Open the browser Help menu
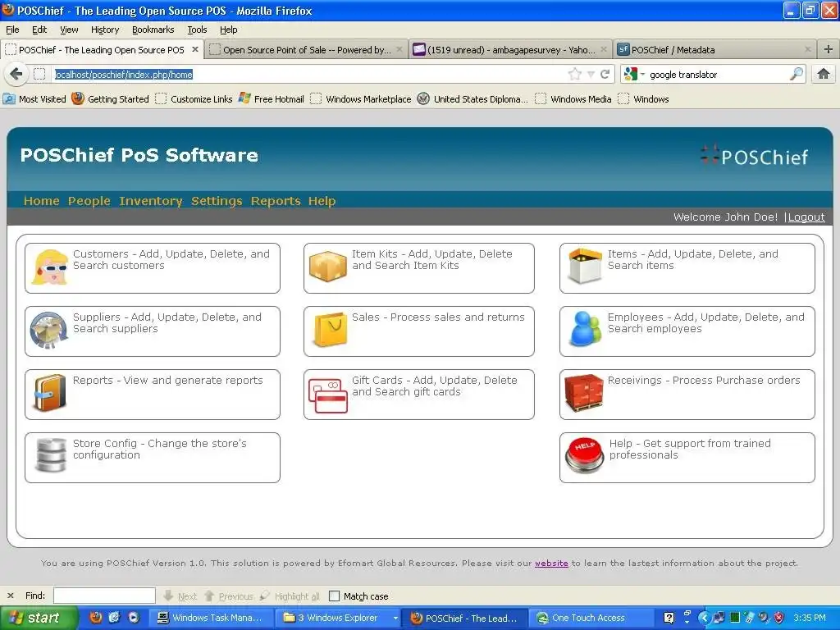Viewport: 840px width, 630px height. 229,30
